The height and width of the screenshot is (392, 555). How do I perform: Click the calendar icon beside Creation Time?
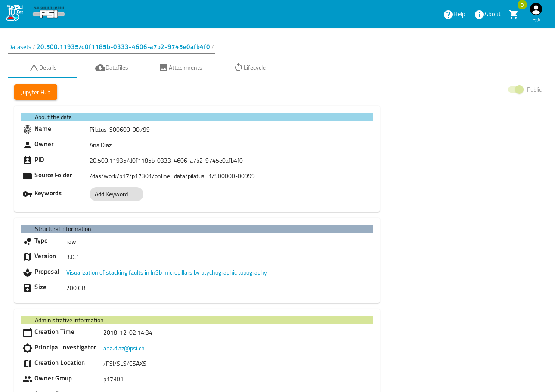coord(28,332)
